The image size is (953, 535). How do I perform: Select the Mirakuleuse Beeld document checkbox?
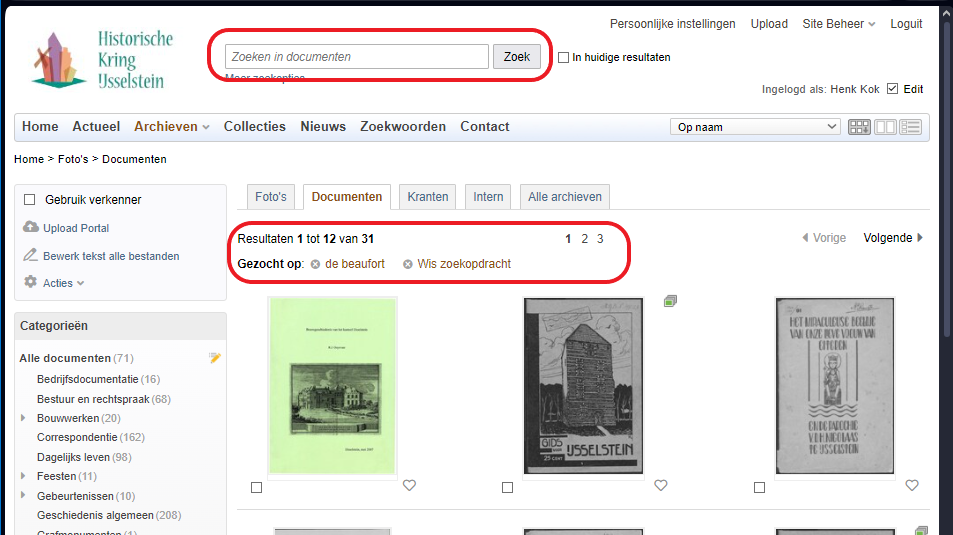coord(759,488)
